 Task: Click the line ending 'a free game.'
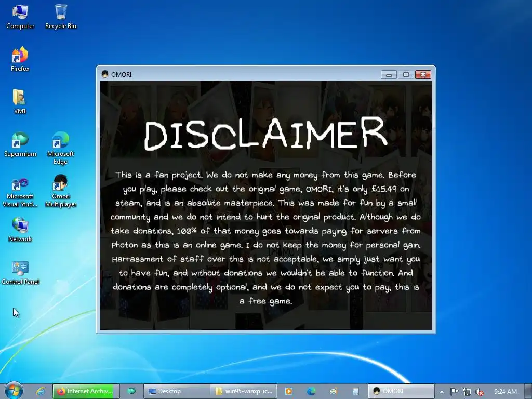click(x=265, y=301)
